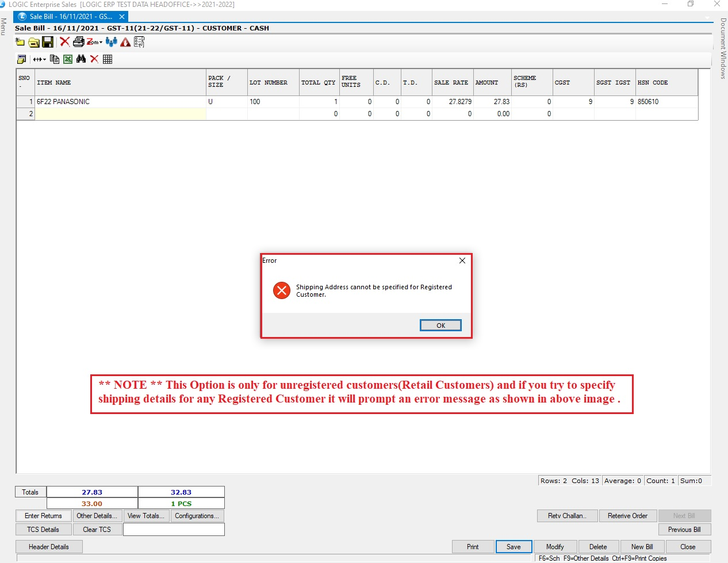
Task: Click the empty item name cell in row 2
Action: (x=120, y=114)
